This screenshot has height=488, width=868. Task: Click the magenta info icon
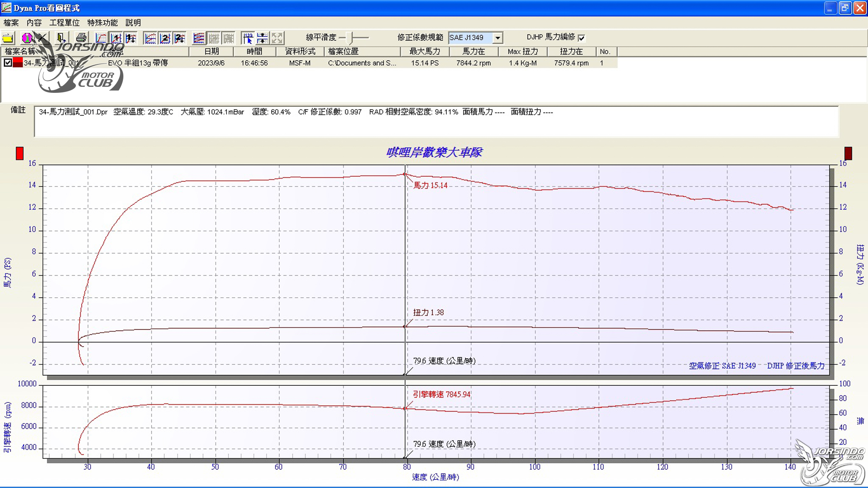point(27,38)
